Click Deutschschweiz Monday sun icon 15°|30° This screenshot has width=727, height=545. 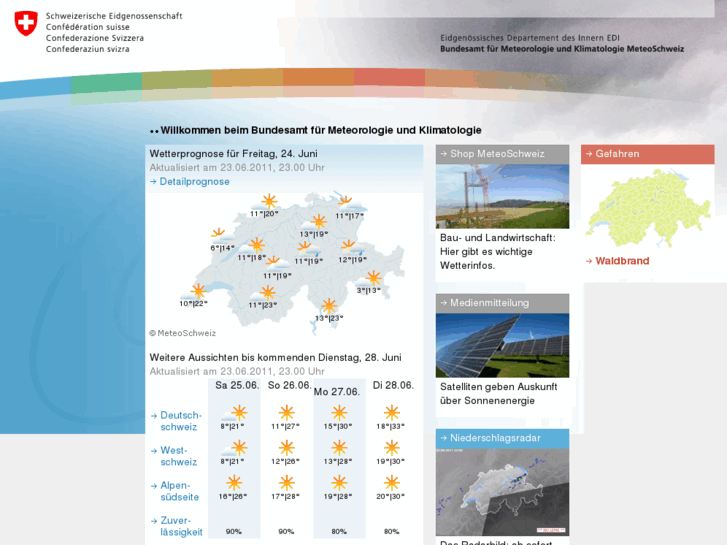click(x=339, y=413)
